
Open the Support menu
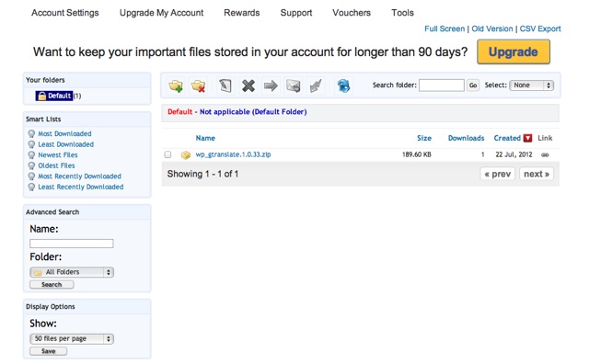point(296,13)
